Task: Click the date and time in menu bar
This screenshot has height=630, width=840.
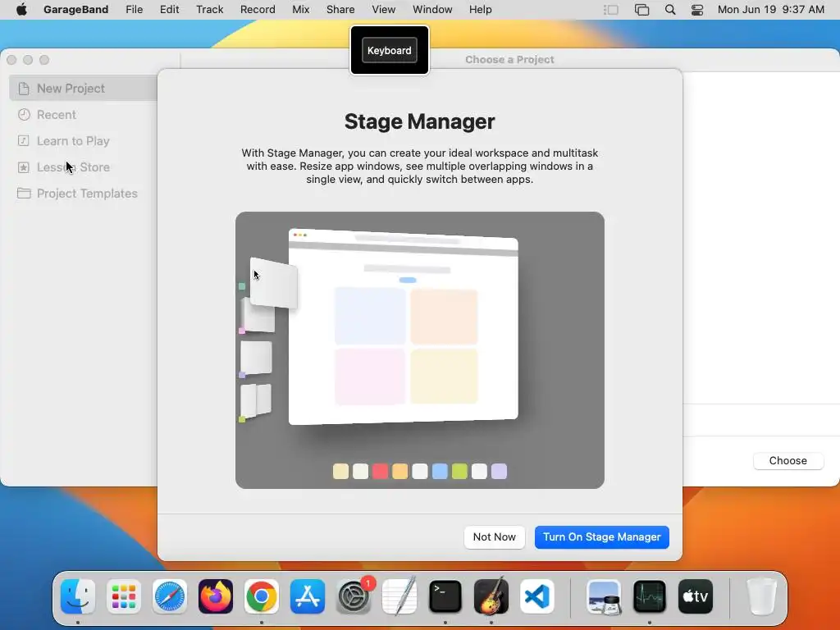Action: coord(770,10)
